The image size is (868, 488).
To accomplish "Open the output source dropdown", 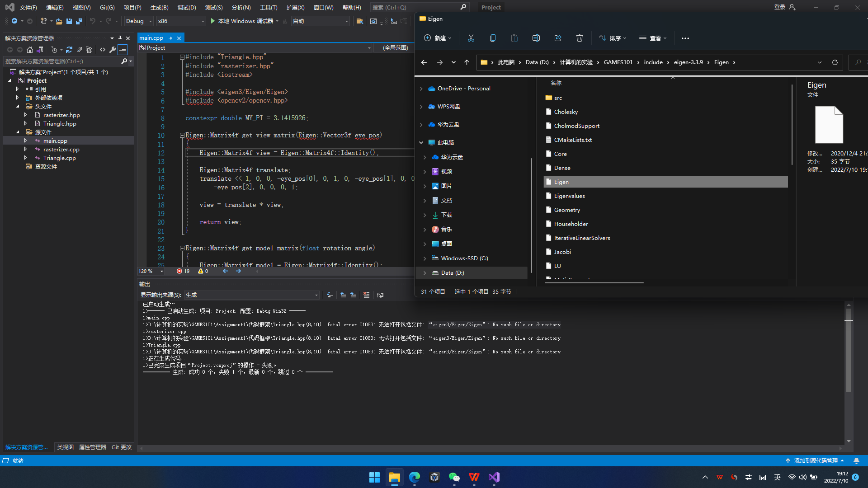I will (x=316, y=295).
